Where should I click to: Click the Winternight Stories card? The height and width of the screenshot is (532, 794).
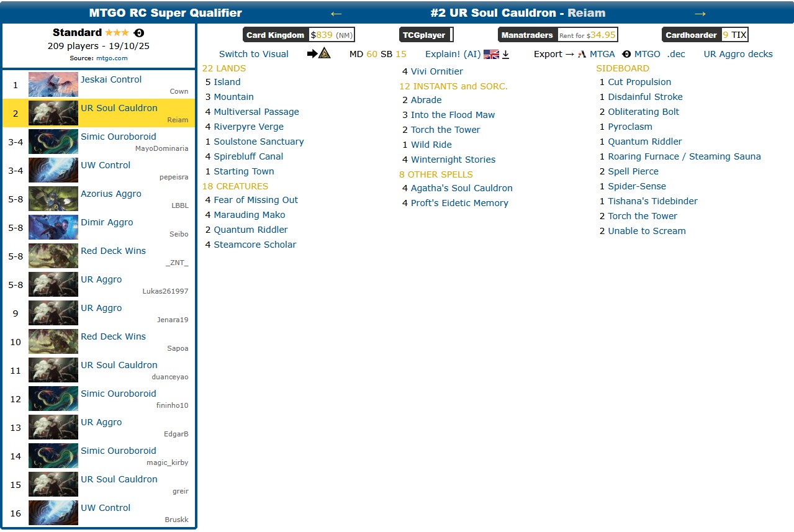click(x=453, y=160)
